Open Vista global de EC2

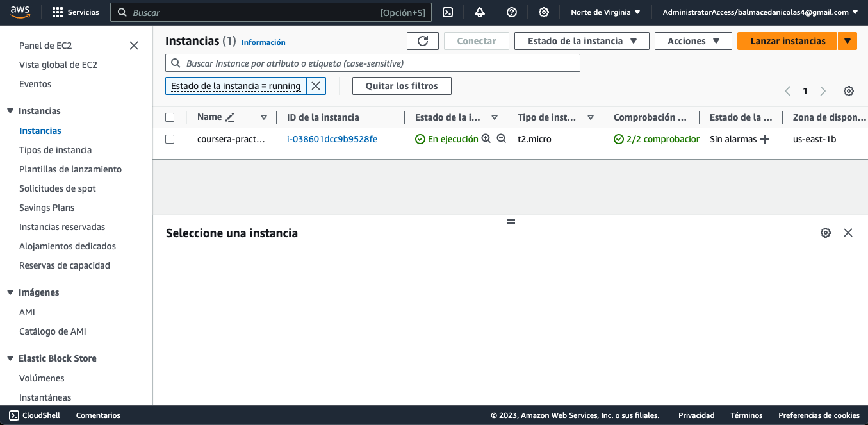coord(58,65)
